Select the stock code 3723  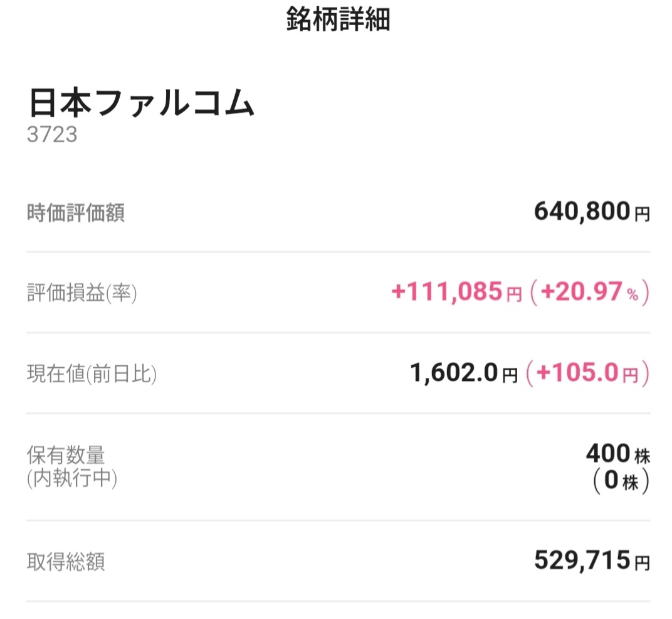click(x=52, y=135)
